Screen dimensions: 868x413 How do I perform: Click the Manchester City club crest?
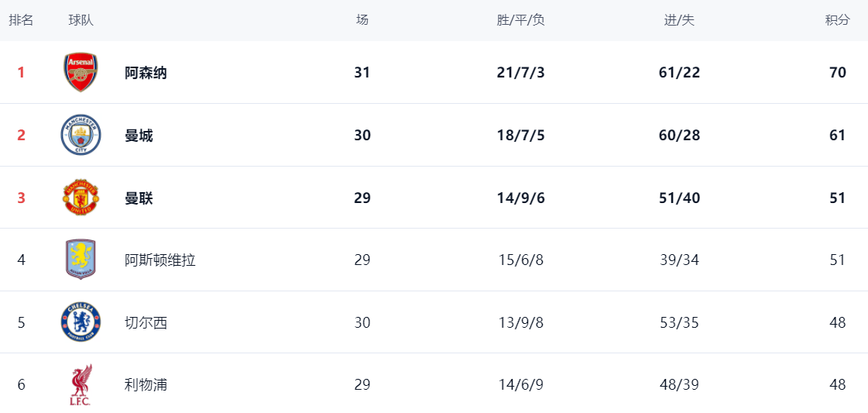tap(81, 136)
